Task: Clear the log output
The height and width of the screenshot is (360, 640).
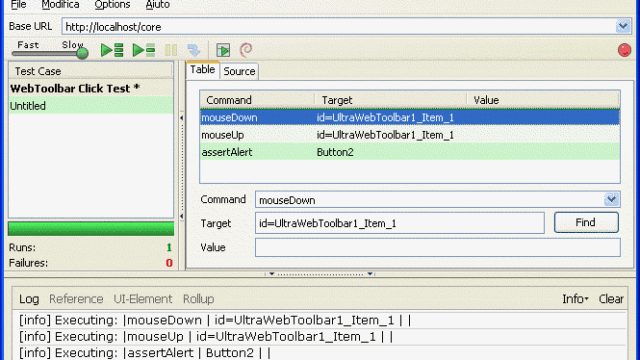Action: (611, 299)
